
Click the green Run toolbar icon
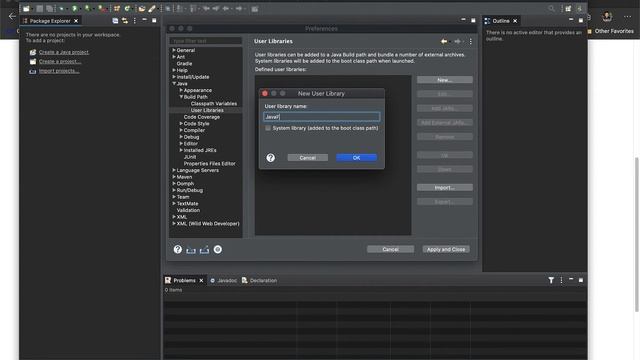pyautogui.click(x=75, y=9)
